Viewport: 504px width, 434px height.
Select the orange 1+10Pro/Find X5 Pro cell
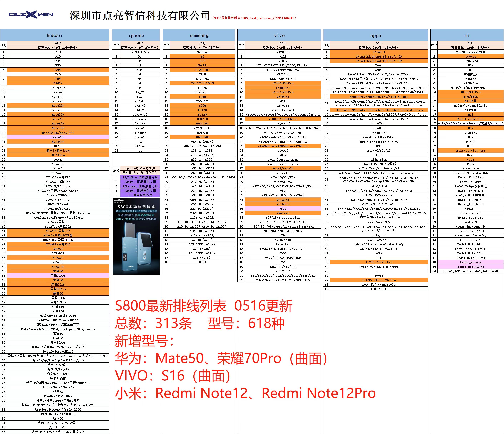(x=379, y=280)
